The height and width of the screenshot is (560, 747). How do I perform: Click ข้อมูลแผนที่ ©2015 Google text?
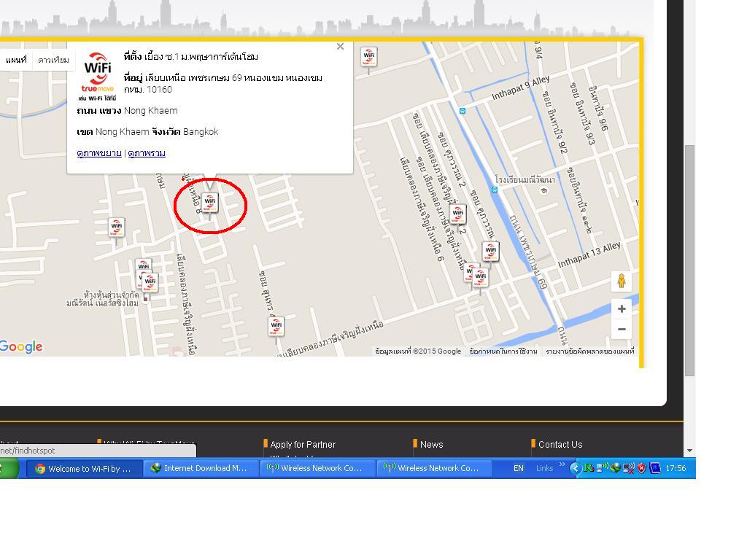point(418,351)
